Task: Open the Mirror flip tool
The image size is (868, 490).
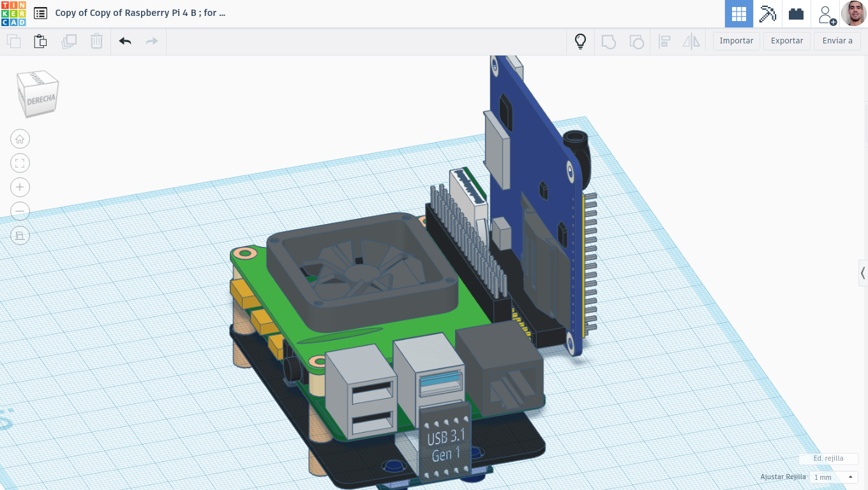Action: [691, 41]
